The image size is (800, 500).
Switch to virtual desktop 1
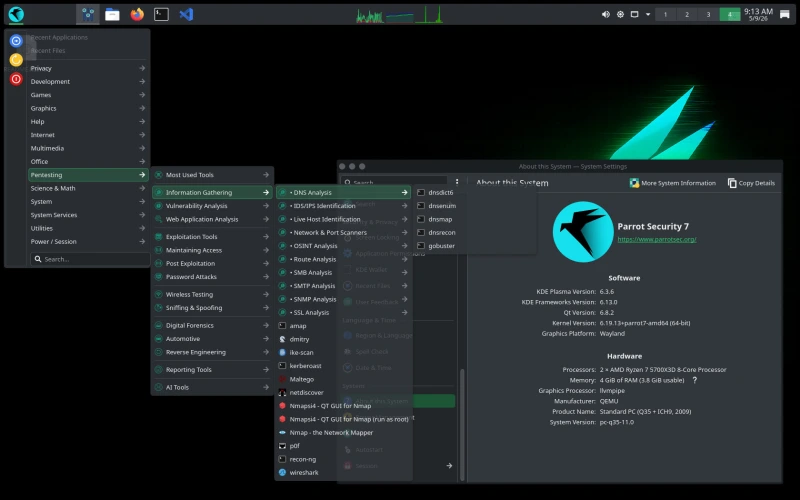[x=665, y=14]
